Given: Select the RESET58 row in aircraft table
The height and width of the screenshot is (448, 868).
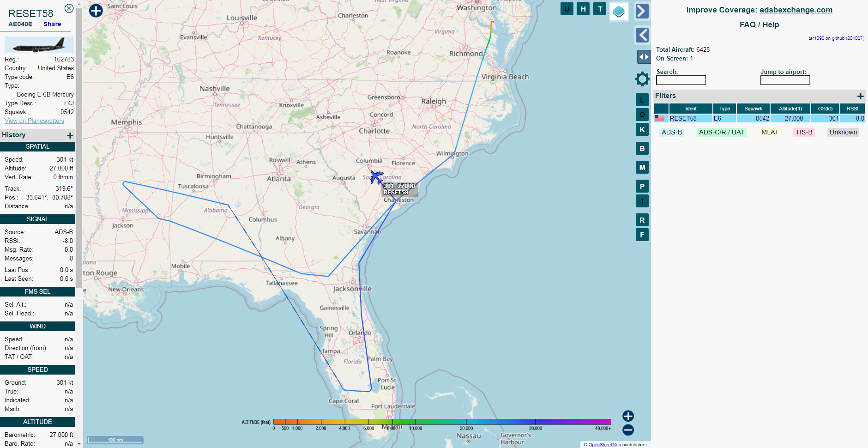Looking at the screenshot, I should tap(759, 119).
